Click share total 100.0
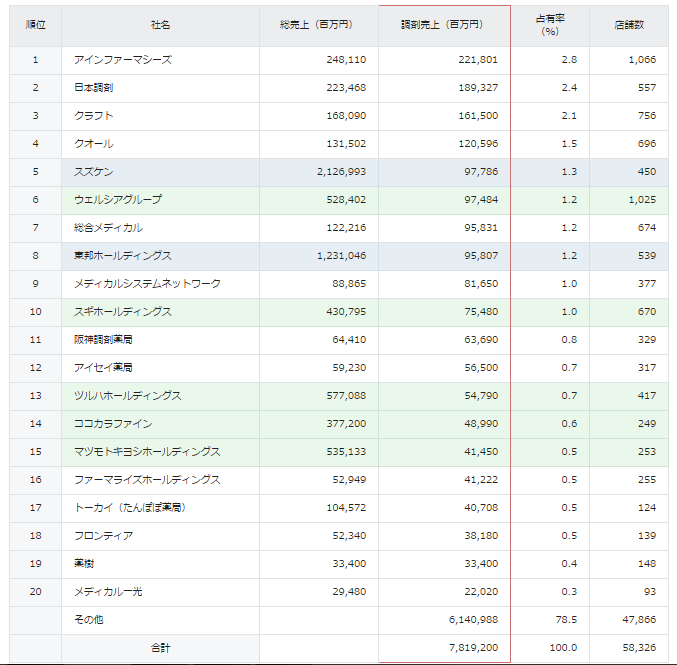The width and height of the screenshot is (677, 665). pos(563,648)
